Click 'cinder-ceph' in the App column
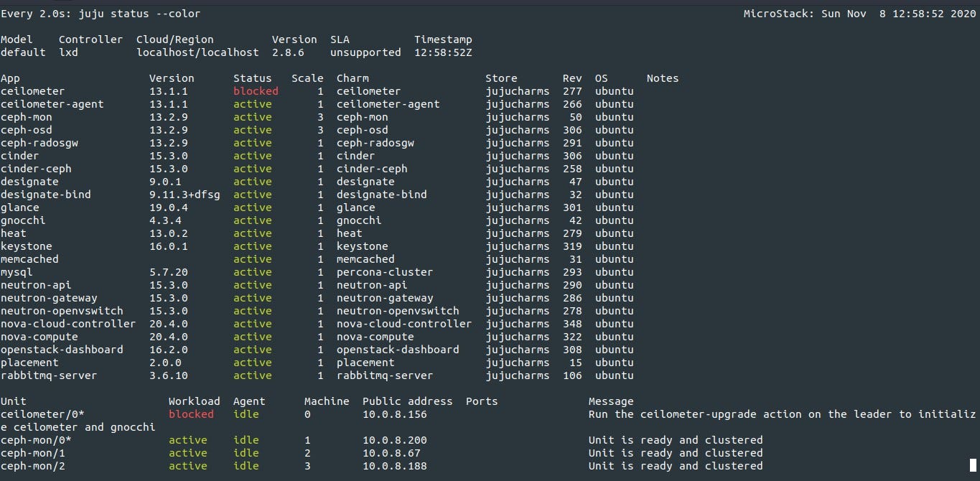 (x=36, y=169)
